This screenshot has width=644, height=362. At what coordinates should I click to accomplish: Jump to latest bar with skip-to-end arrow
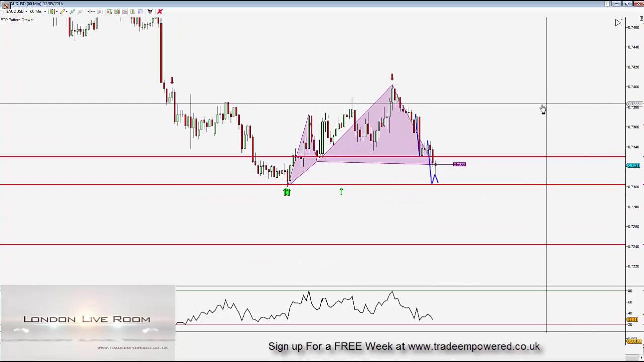(618, 23)
